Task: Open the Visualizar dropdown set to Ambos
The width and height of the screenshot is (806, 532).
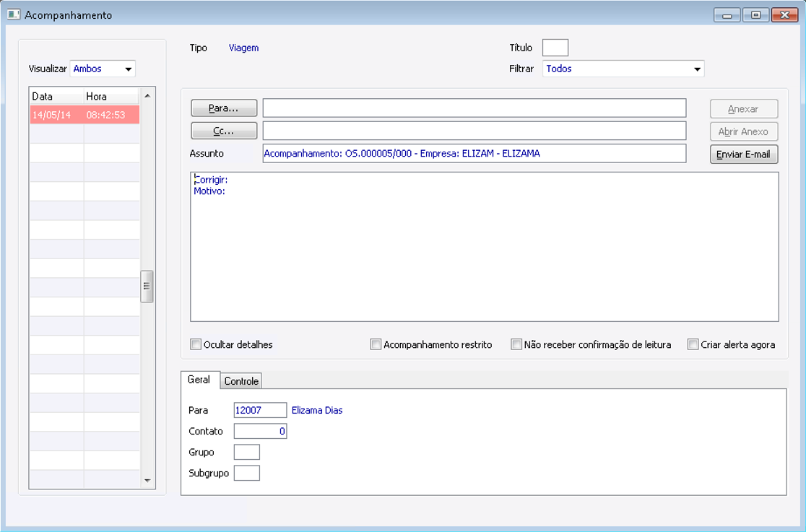Action: [x=103, y=69]
